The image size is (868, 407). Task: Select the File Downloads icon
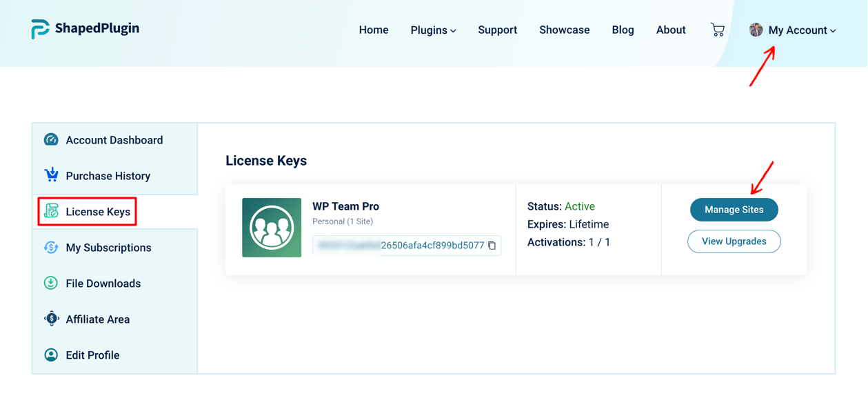[x=51, y=283]
